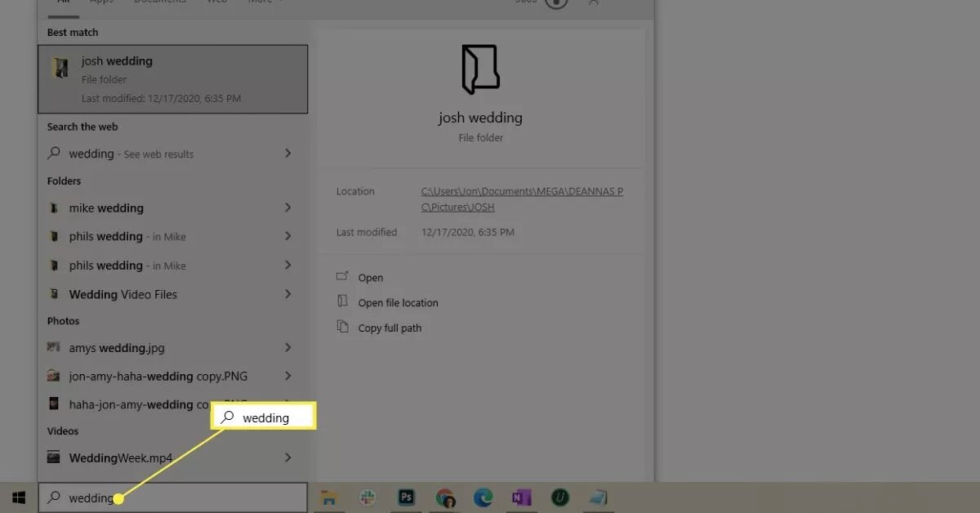
Task: Launch Microsoft Edge from the taskbar
Action: 483,497
